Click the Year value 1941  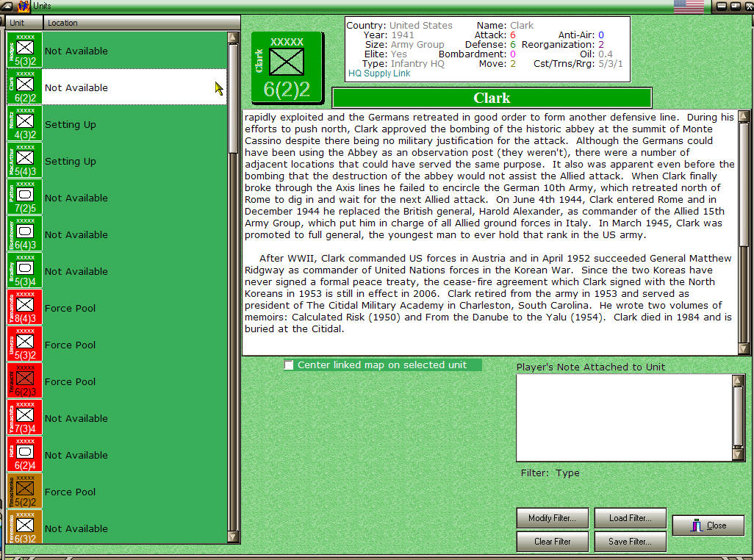pyautogui.click(x=403, y=35)
